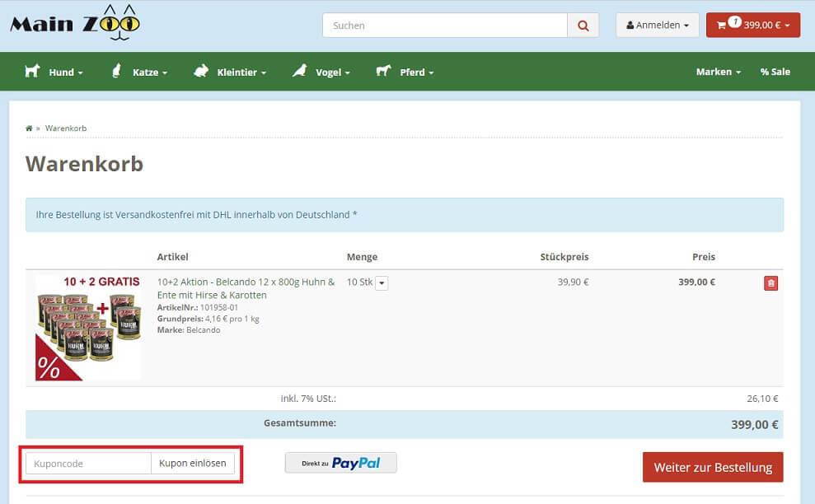The image size is (815, 504).
Task: Delete the Belcando item with trash icon
Action: (x=771, y=283)
